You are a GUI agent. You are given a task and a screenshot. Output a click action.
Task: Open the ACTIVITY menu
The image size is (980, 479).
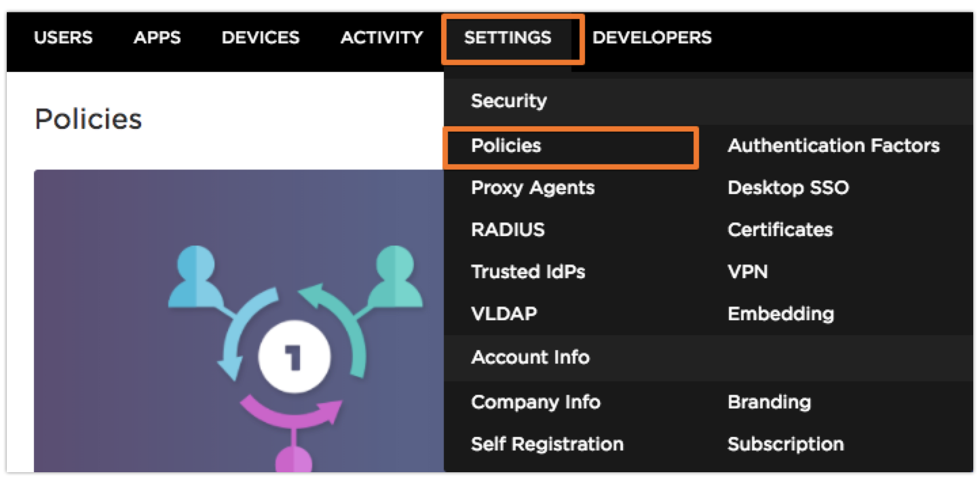tap(381, 38)
